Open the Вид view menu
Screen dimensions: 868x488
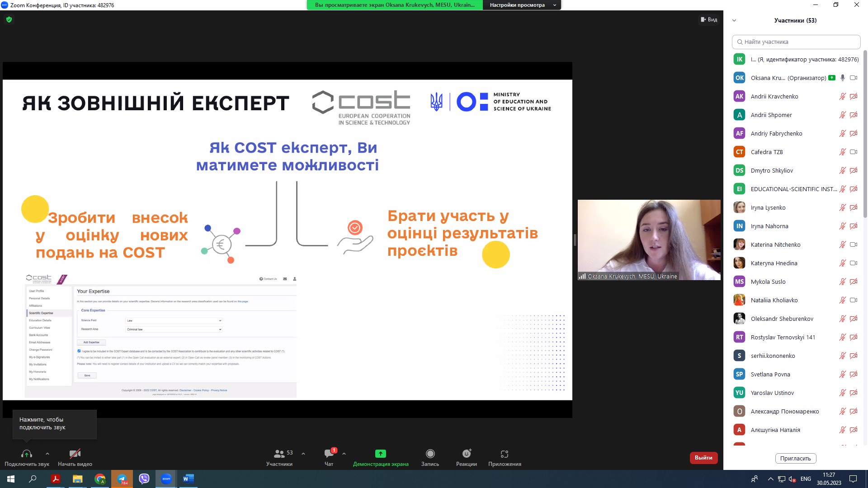click(709, 19)
